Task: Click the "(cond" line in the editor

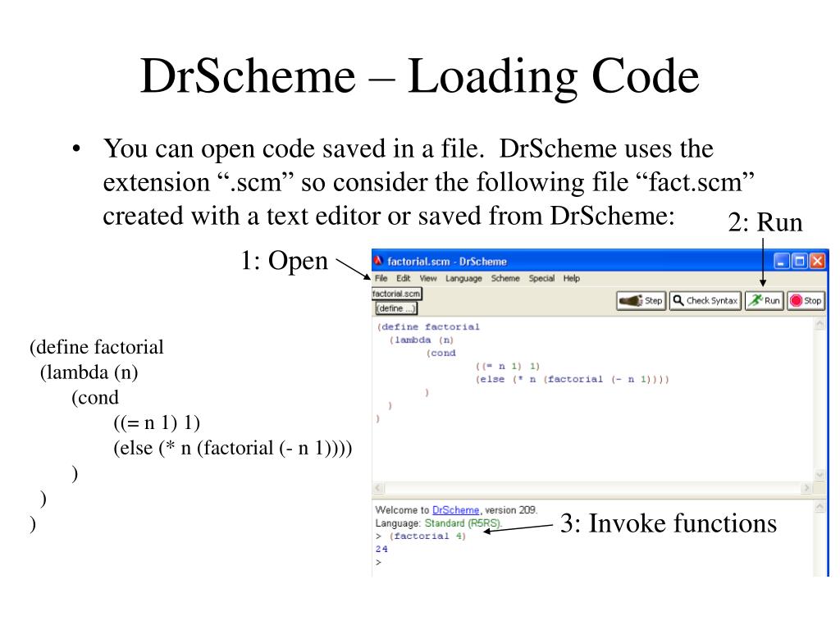Action: pos(441,353)
